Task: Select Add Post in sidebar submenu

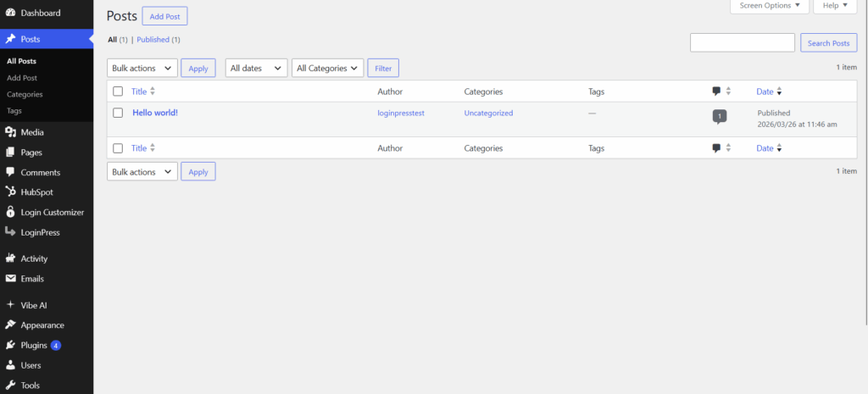Action: pos(22,78)
